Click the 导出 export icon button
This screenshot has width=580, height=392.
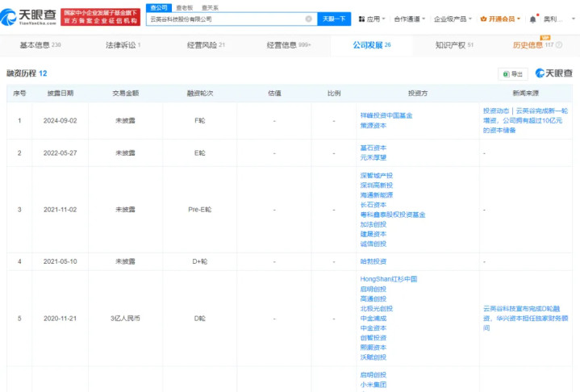[513, 74]
